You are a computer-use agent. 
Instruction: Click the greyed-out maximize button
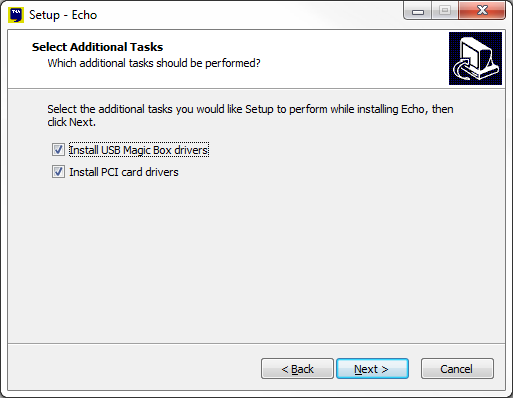coord(445,11)
